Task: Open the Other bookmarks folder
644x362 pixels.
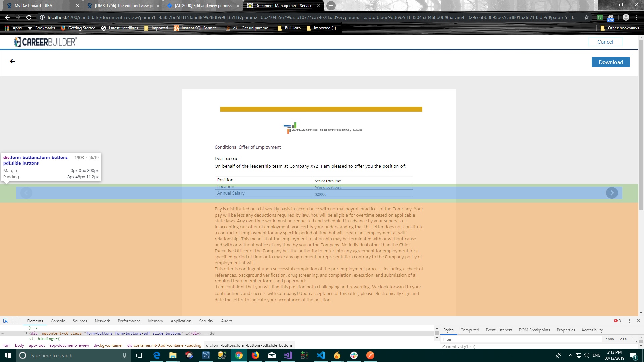Action: coord(620,28)
